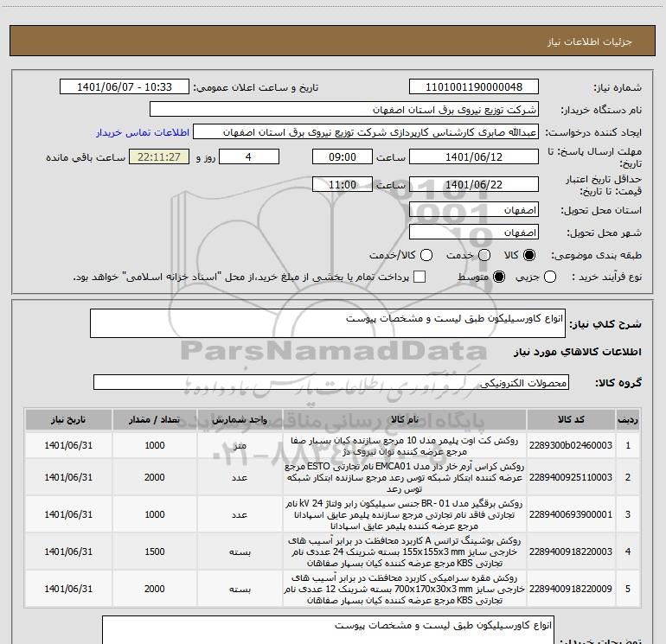The width and height of the screenshot is (666, 644).
Task: Click the تعداد / مقدار column header
Action: (155, 419)
